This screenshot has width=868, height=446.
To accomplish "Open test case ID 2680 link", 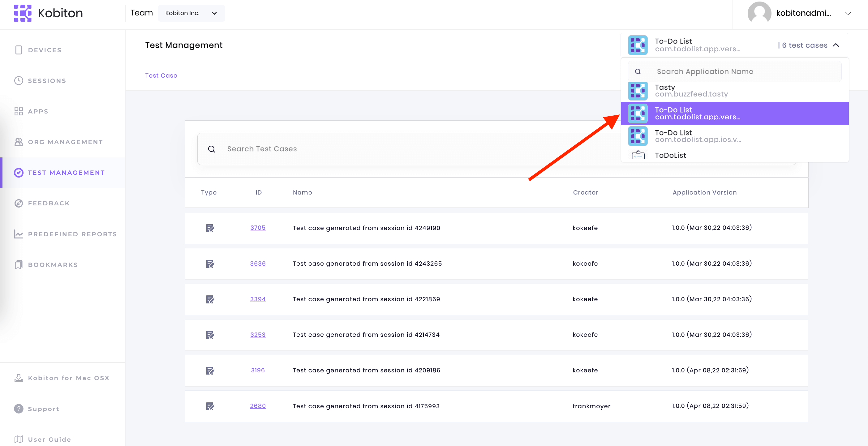I will coord(258,406).
